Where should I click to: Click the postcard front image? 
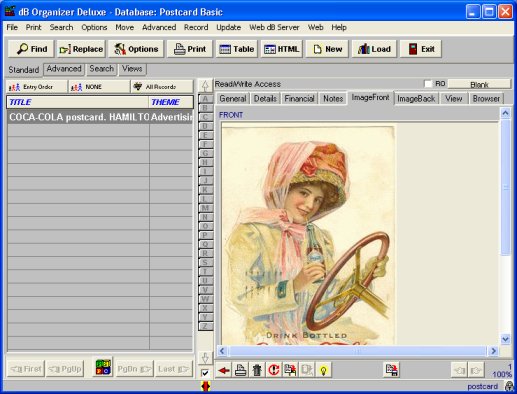(308, 235)
